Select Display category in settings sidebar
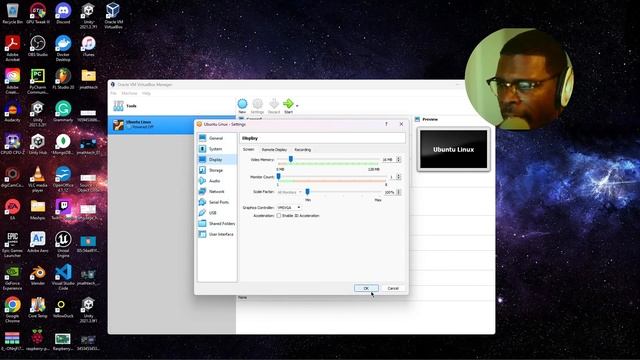640x360 pixels. pyautogui.click(x=216, y=160)
